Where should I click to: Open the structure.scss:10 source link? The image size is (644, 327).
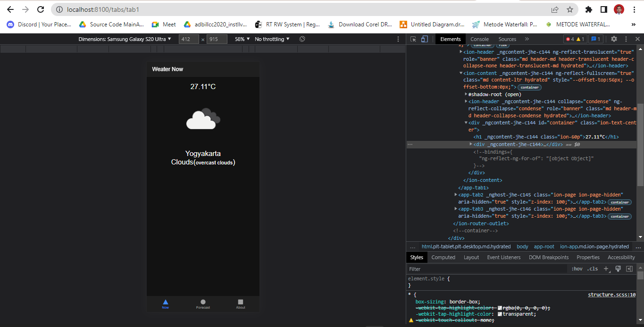point(612,295)
